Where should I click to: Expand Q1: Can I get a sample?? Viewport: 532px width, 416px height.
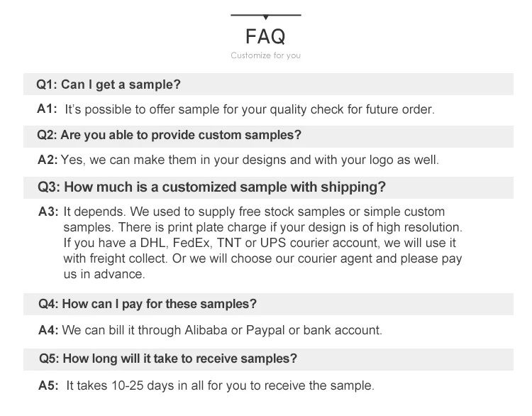pos(109,84)
